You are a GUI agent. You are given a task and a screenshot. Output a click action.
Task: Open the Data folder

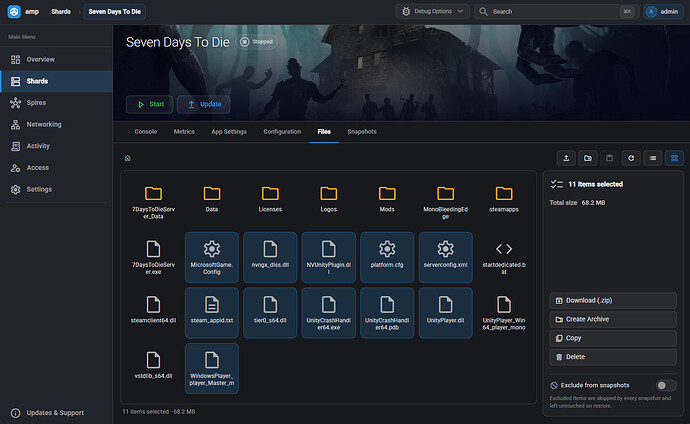pyautogui.click(x=212, y=202)
